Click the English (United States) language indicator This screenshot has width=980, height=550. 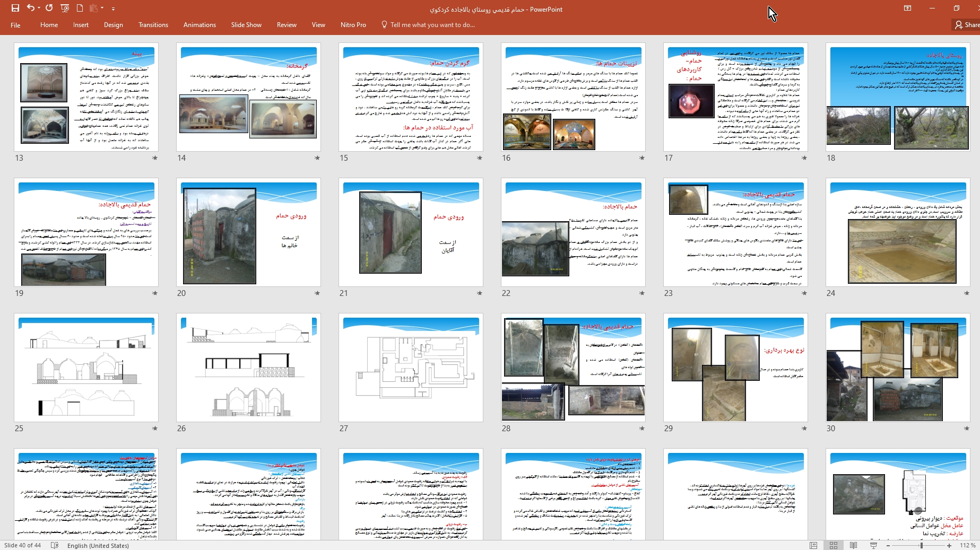tap(98, 545)
